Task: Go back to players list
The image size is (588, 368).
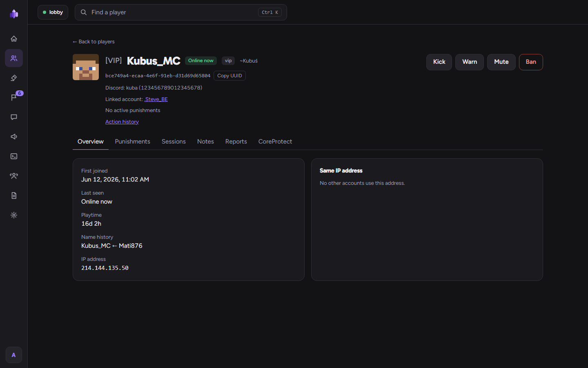Action: click(x=94, y=42)
